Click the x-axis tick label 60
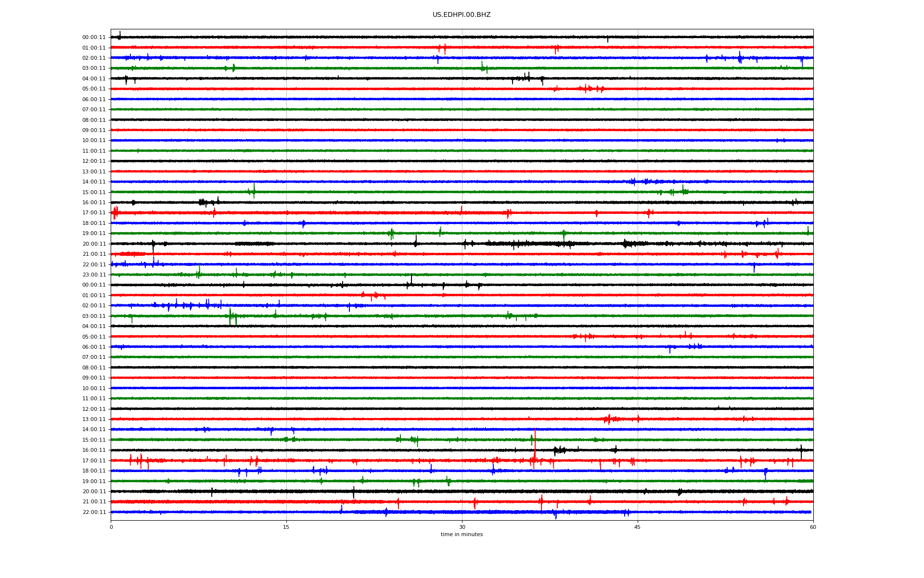 813,527
